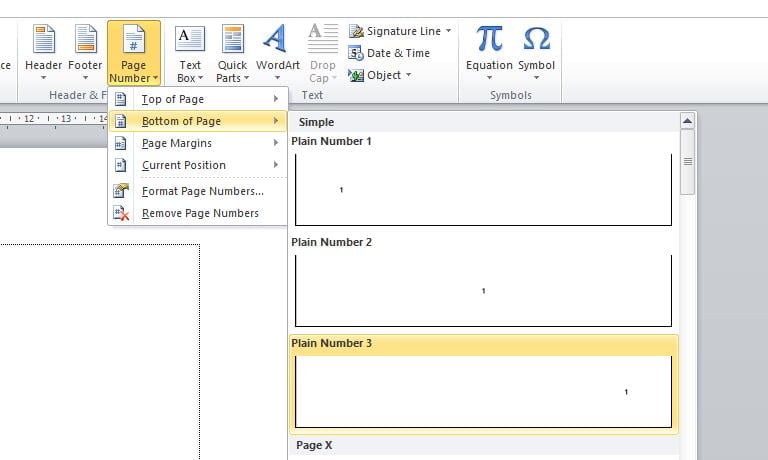Expand the Signature Line dropdown arrow
The width and height of the screenshot is (768, 460).
tap(448, 31)
